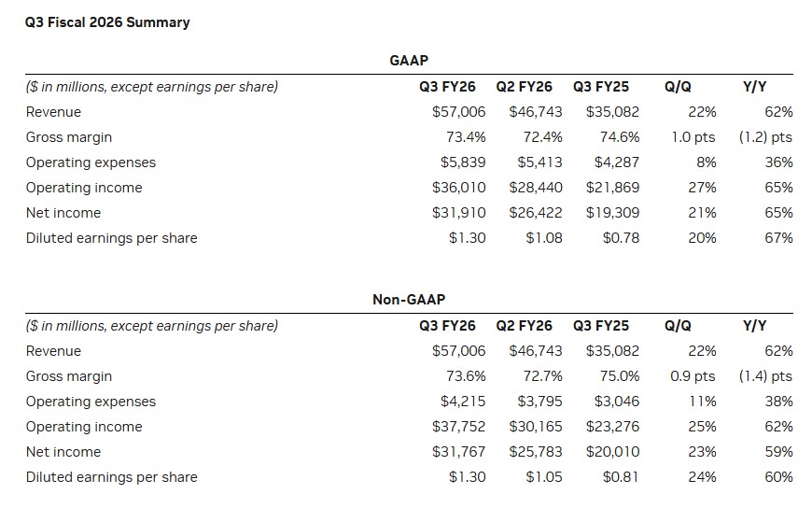The height and width of the screenshot is (508, 812).
Task: Select GAAP operating income value $36,010
Action: [458, 188]
